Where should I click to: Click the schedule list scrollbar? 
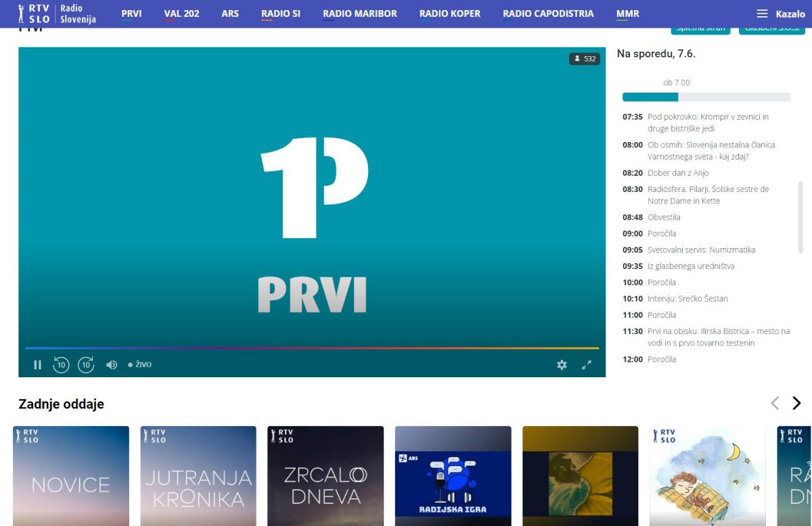click(x=801, y=216)
